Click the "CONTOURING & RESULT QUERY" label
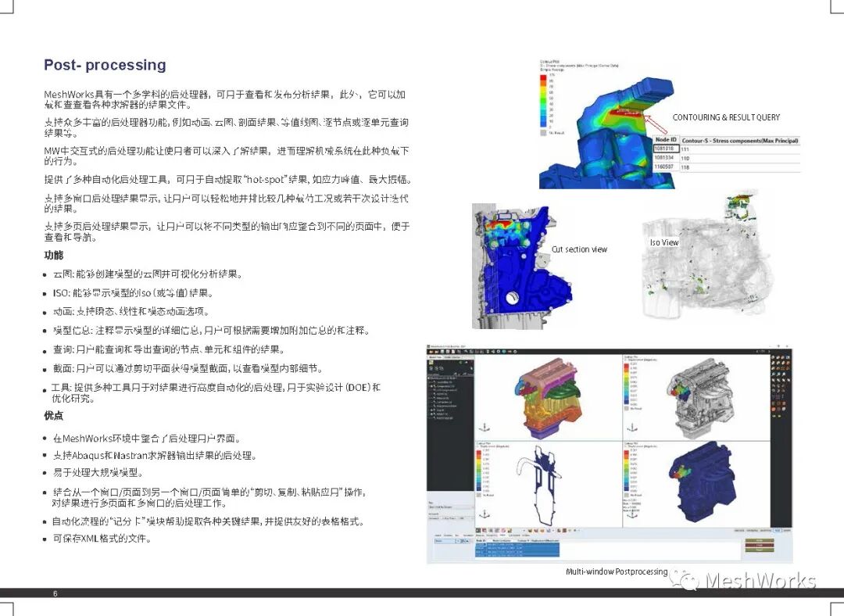The height and width of the screenshot is (616, 844). point(726,117)
